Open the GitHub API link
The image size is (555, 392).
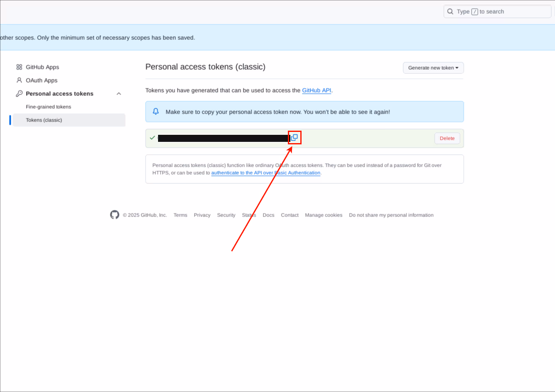click(x=316, y=90)
